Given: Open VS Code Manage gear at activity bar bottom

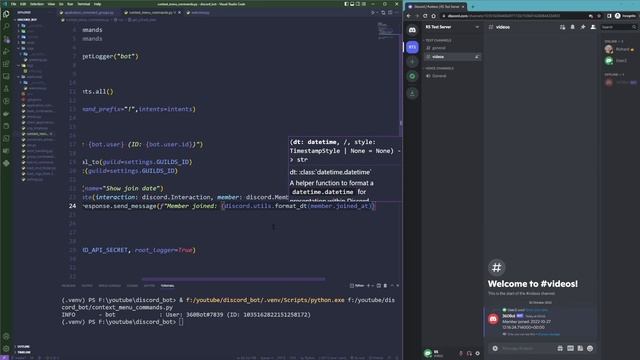Looking at the screenshot, I should pos(6,349).
